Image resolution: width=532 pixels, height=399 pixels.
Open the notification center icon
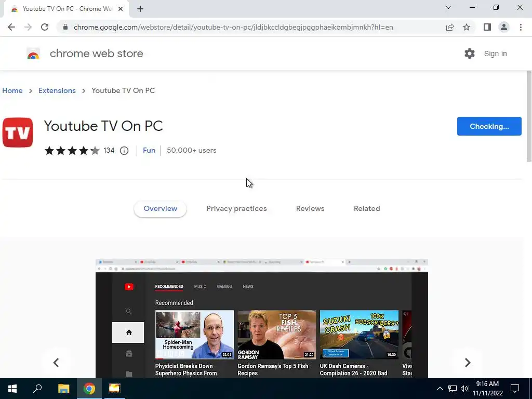515,389
